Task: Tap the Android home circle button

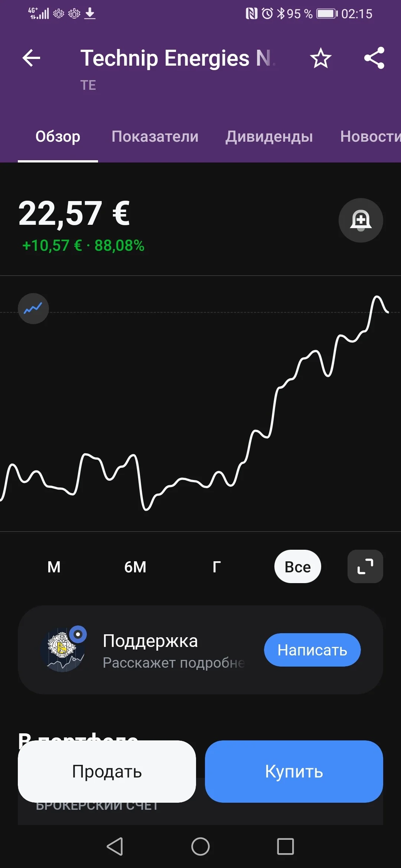Action: pyautogui.click(x=200, y=846)
